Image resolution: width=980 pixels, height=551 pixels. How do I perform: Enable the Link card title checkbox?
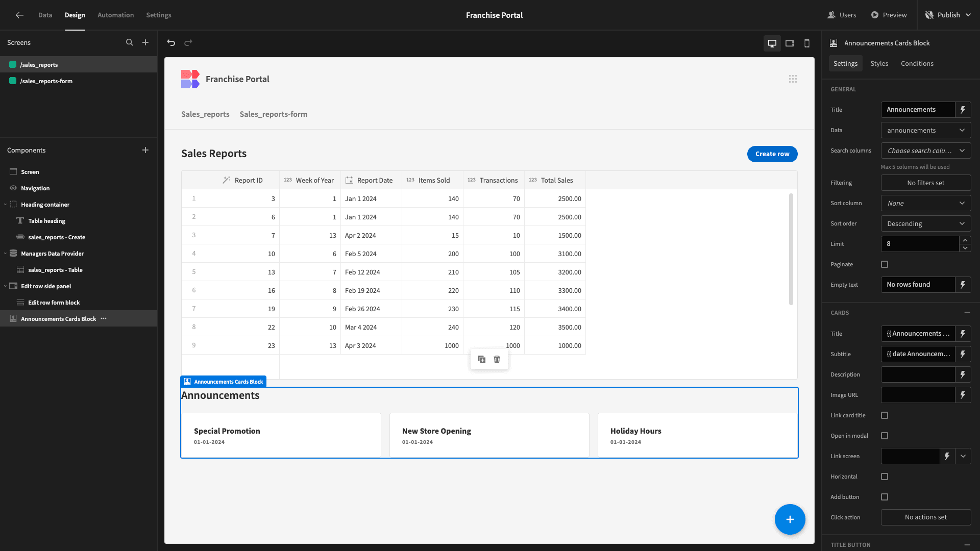[x=885, y=415]
